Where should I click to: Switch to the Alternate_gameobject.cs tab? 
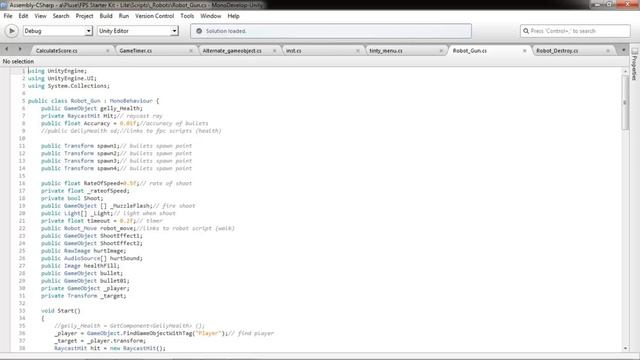(x=239, y=51)
